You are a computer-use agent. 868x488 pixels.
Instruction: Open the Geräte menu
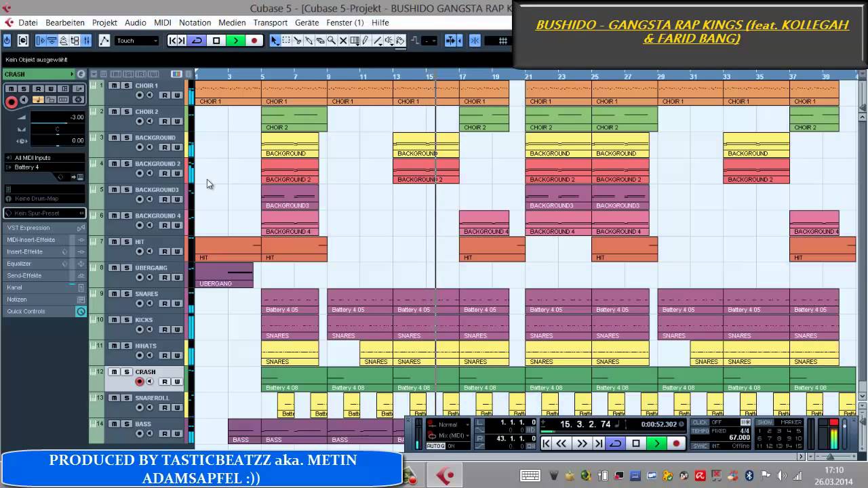307,22
